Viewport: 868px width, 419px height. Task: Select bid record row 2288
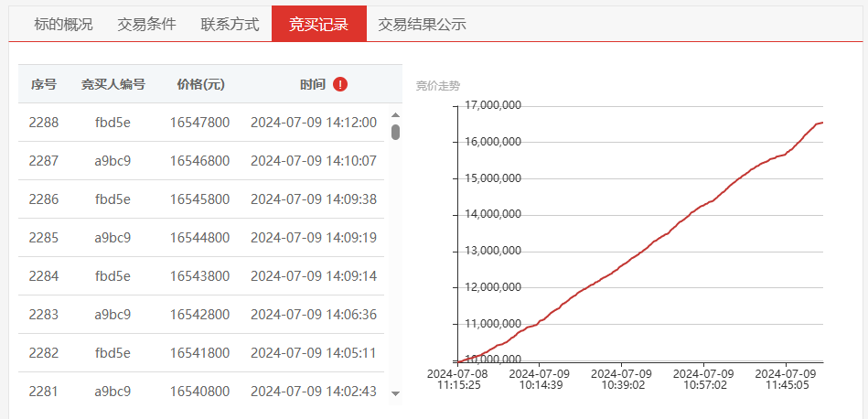pyautogui.click(x=201, y=123)
